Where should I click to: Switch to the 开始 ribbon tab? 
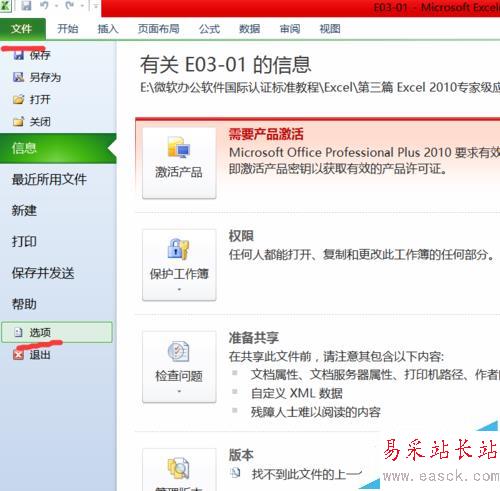pos(68,29)
